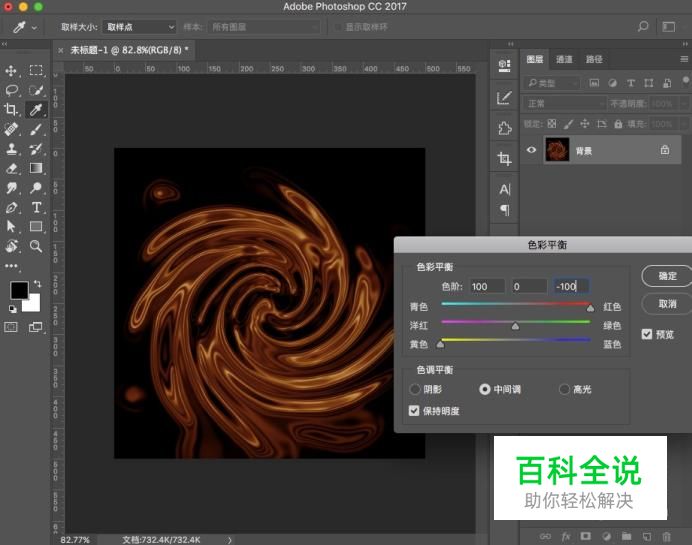This screenshot has width=692, height=545.
Task: Click 确定 to confirm color balance
Action: pos(667,276)
